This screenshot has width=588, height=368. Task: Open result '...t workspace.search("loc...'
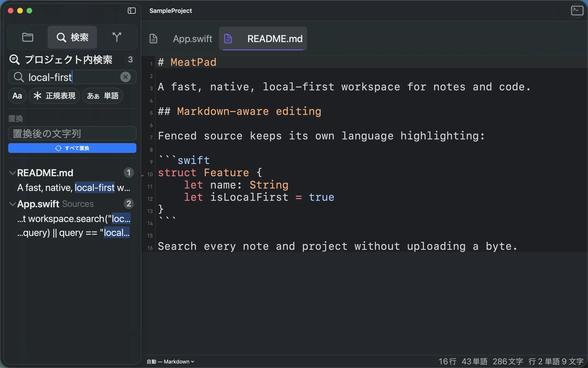click(74, 219)
